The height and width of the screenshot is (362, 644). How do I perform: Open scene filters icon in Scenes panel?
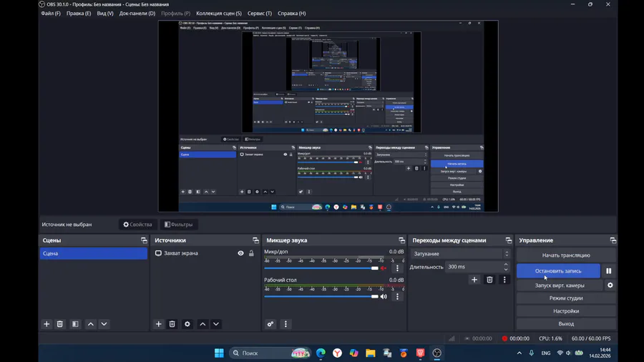pos(75,324)
